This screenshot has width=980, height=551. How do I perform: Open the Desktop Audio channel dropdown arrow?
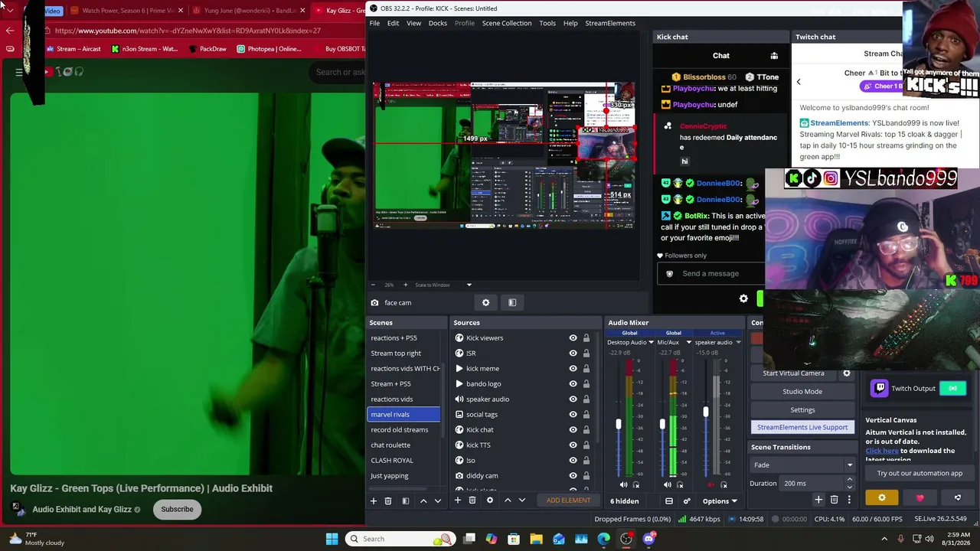pos(651,342)
